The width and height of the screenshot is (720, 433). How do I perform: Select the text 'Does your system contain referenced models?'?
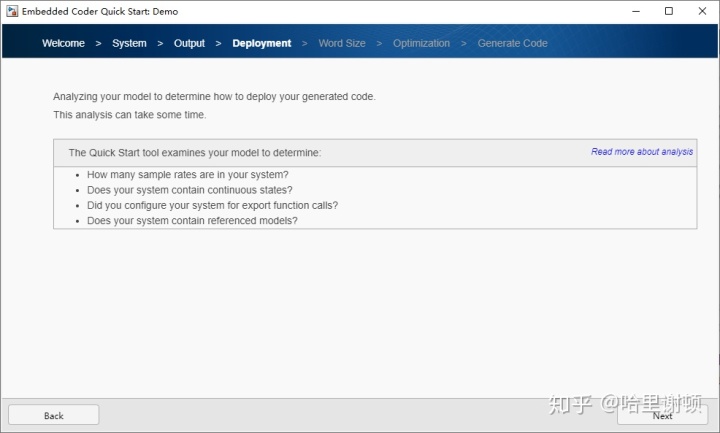(192, 220)
